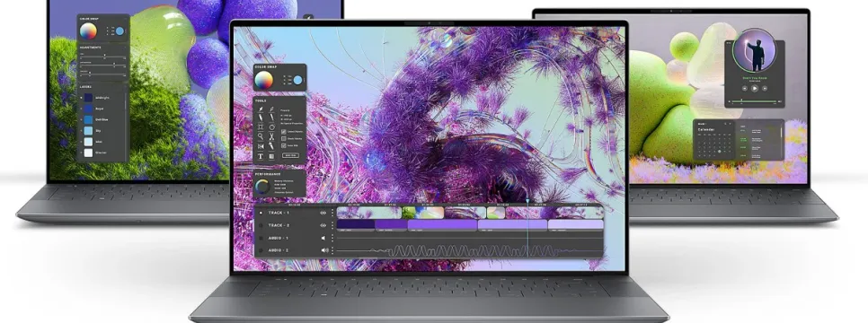This screenshot has width=868, height=323.
Task: Seek on the music player progress bar
Action: click(x=754, y=101)
